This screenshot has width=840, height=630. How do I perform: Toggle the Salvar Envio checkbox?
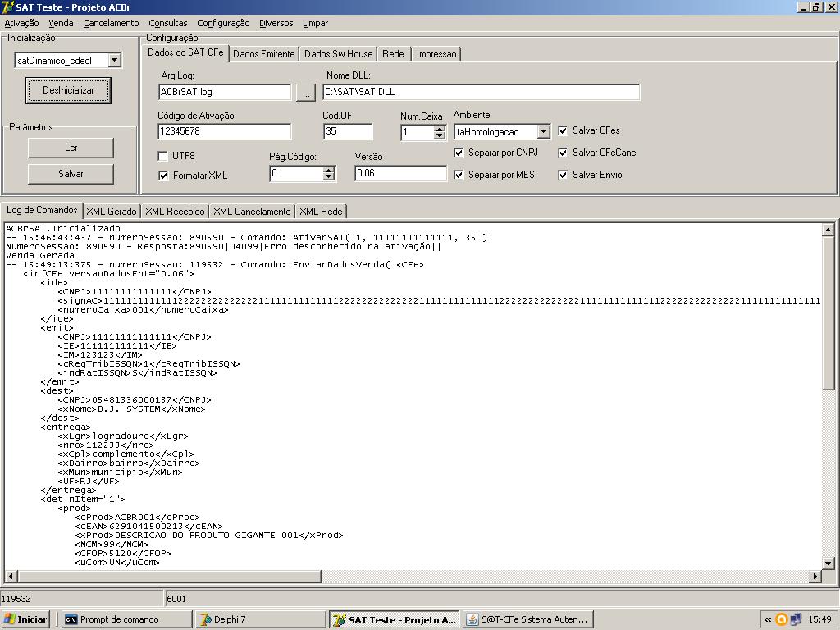pos(563,175)
